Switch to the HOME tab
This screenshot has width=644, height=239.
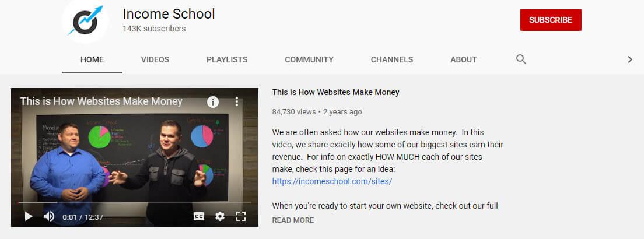pos(92,59)
